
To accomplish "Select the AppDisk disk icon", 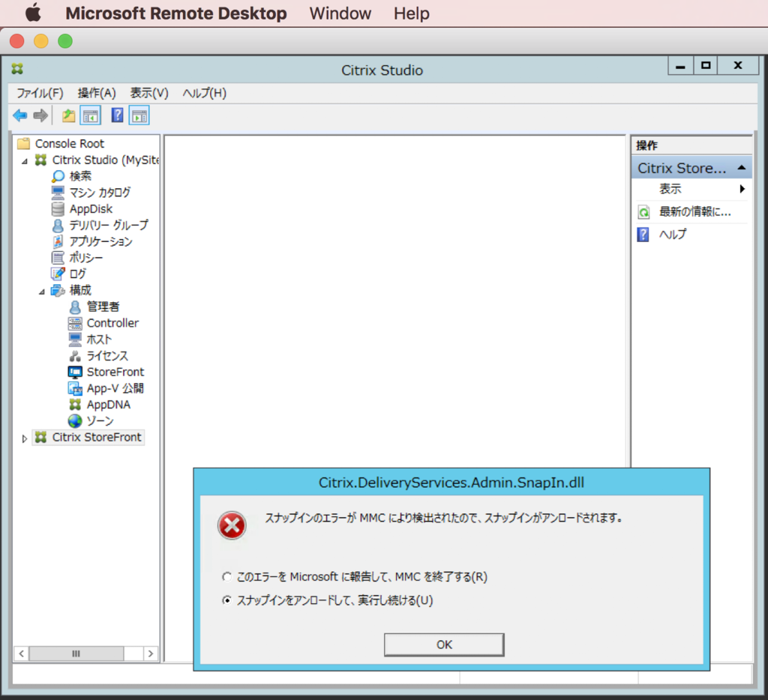I will (58, 209).
